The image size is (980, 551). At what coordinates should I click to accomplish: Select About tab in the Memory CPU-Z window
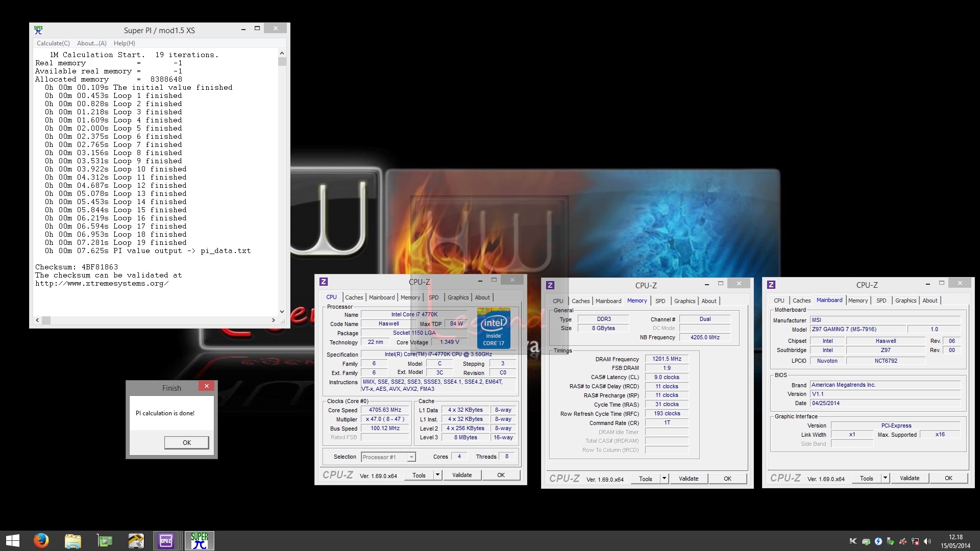click(708, 301)
